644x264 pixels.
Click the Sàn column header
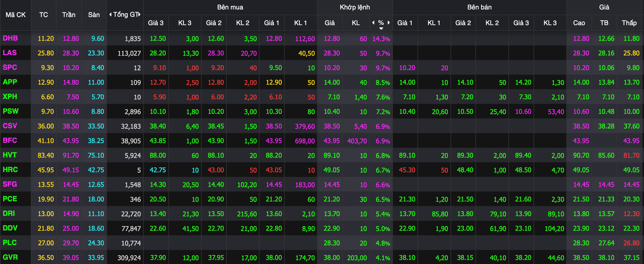tap(94, 15)
